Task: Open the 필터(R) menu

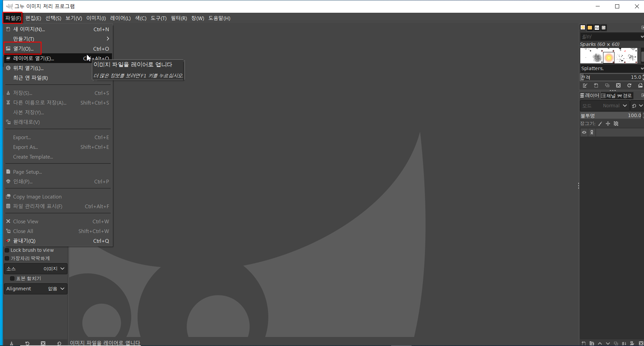Action: [x=179, y=18]
